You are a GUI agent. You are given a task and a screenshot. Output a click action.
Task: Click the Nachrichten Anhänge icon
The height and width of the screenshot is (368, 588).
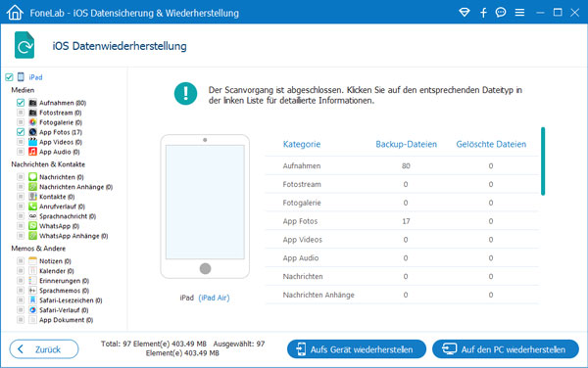point(33,186)
